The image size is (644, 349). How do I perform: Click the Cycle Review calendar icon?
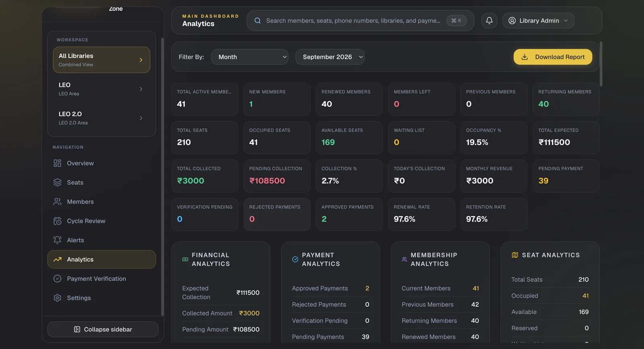point(58,221)
